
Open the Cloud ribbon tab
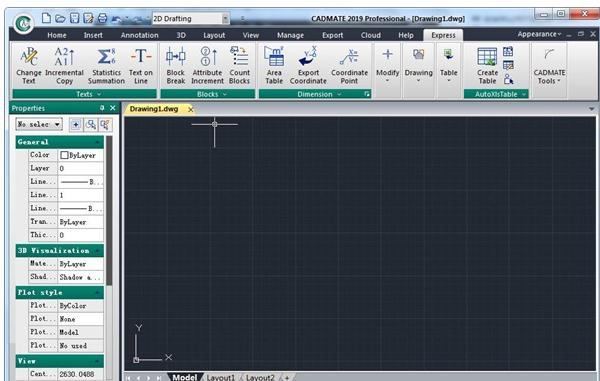coord(370,35)
